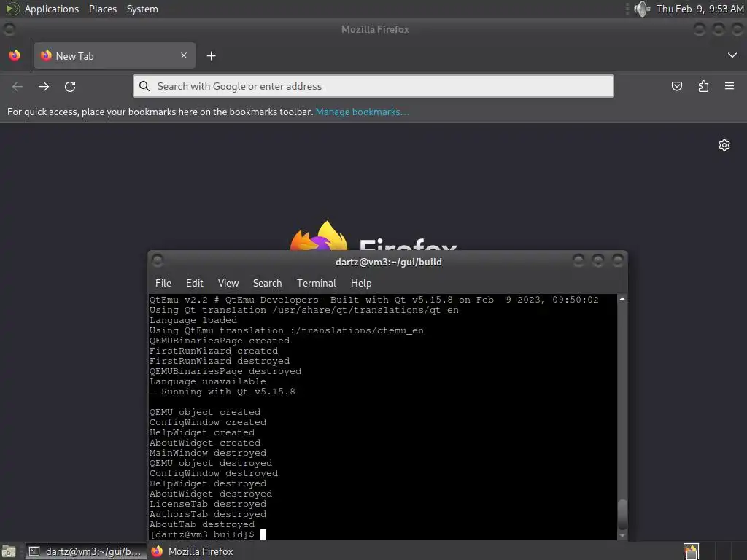Reload the page with the refresh icon

(70, 86)
